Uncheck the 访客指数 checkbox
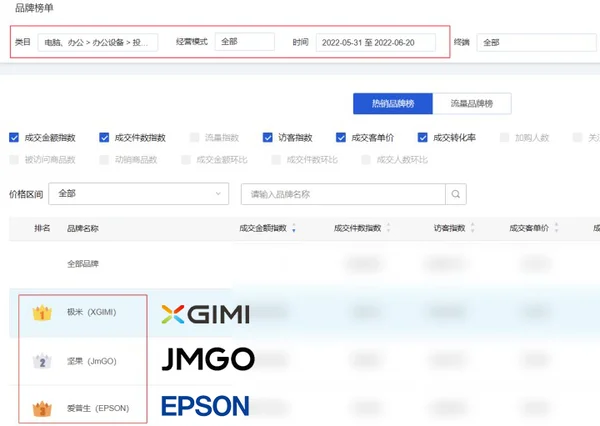Viewport: 600px width, 426px height. (x=268, y=138)
